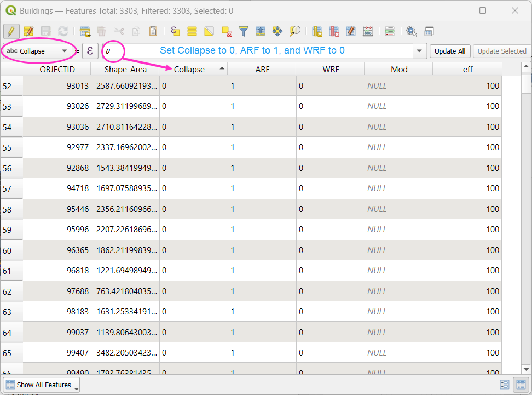Switch to form view
532x395 pixels.
tap(505, 385)
